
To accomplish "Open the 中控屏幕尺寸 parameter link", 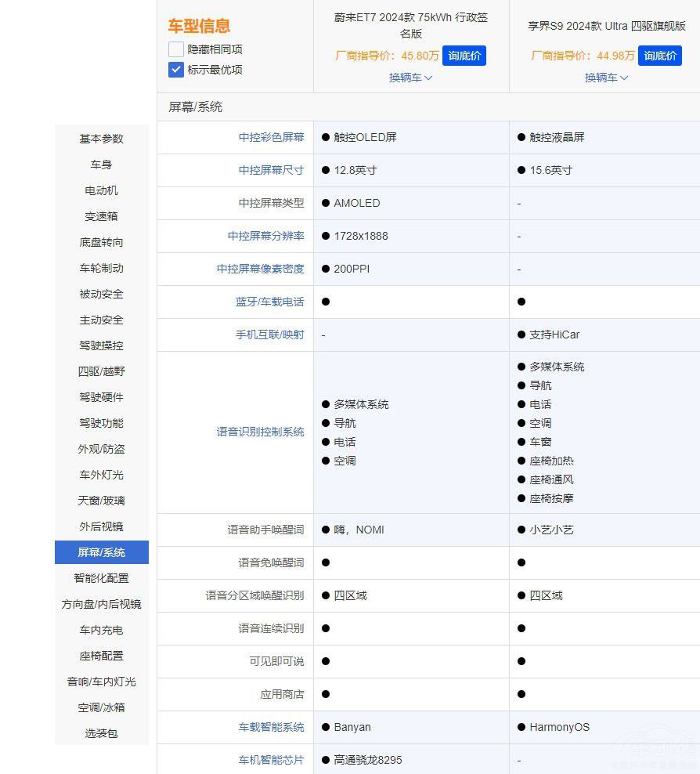I will click(270, 170).
